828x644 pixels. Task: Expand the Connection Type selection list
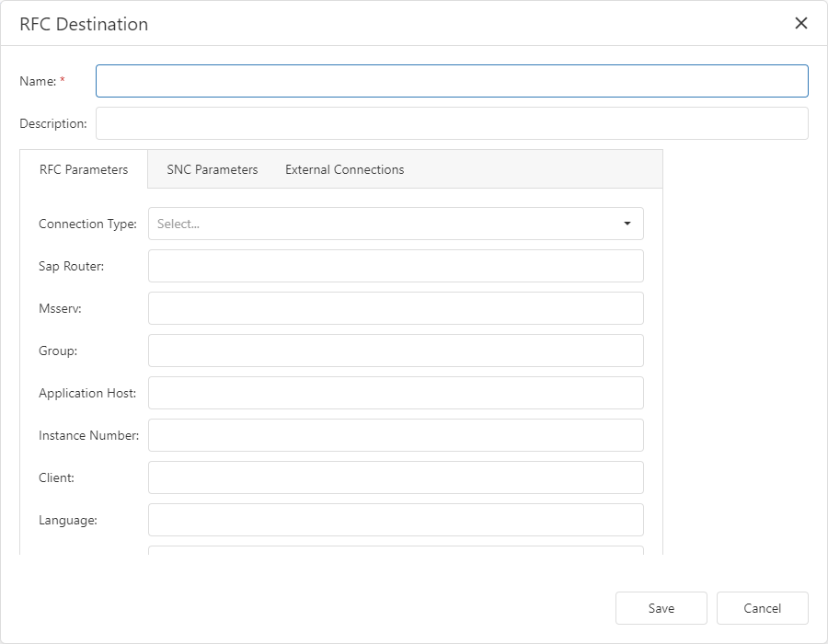pyautogui.click(x=396, y=224)
